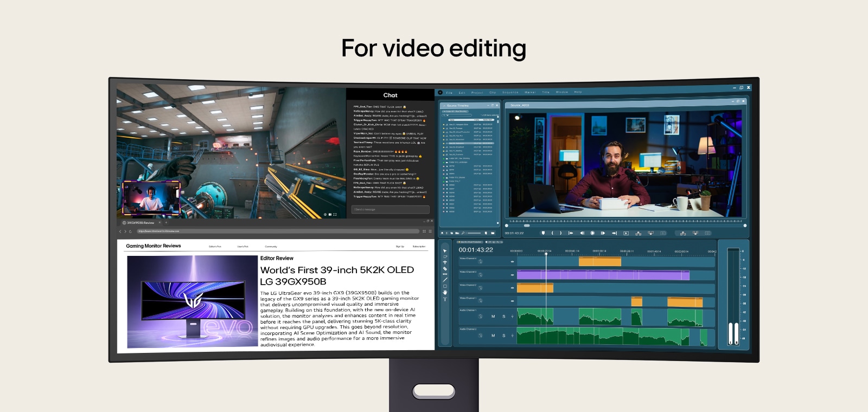Go back in the browser

click(x=120, y=231)
